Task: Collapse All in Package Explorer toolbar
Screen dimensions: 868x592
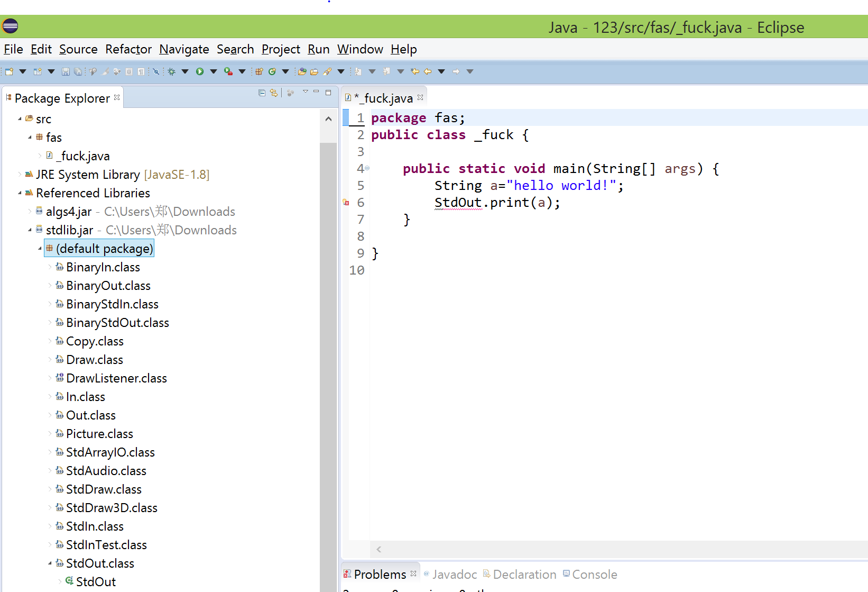Action: tap(262, 93)
